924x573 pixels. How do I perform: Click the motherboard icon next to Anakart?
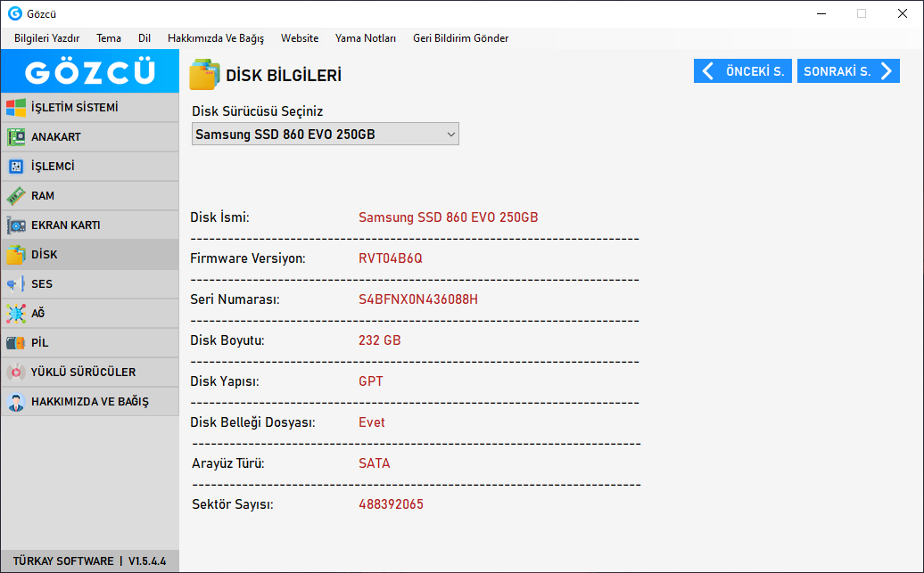[16, 137]
